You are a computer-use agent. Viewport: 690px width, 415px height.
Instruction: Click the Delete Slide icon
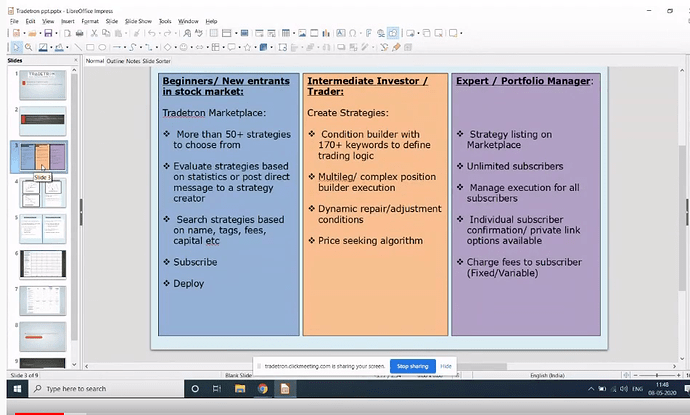click(438, 33)
